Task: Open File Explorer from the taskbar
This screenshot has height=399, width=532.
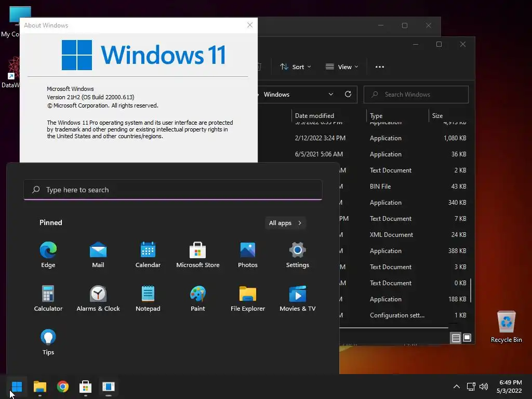Action: [39, 387]
